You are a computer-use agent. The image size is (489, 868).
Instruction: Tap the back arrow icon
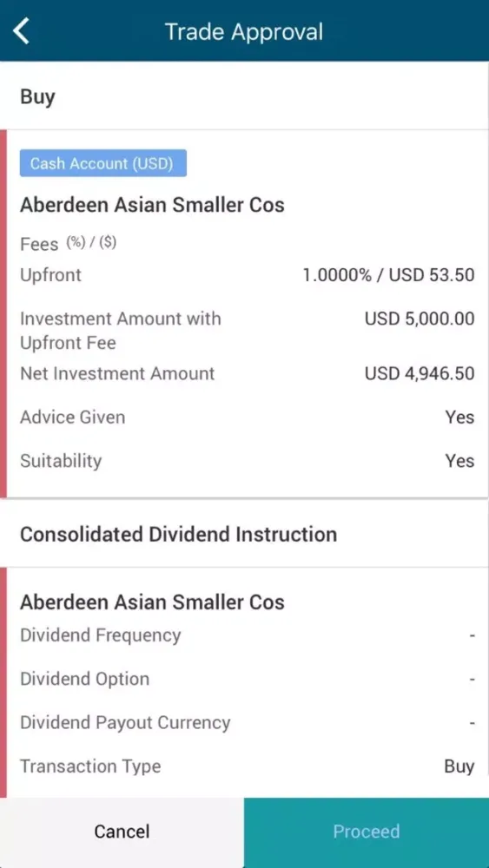pyautogui.click(x=21, y=30)
